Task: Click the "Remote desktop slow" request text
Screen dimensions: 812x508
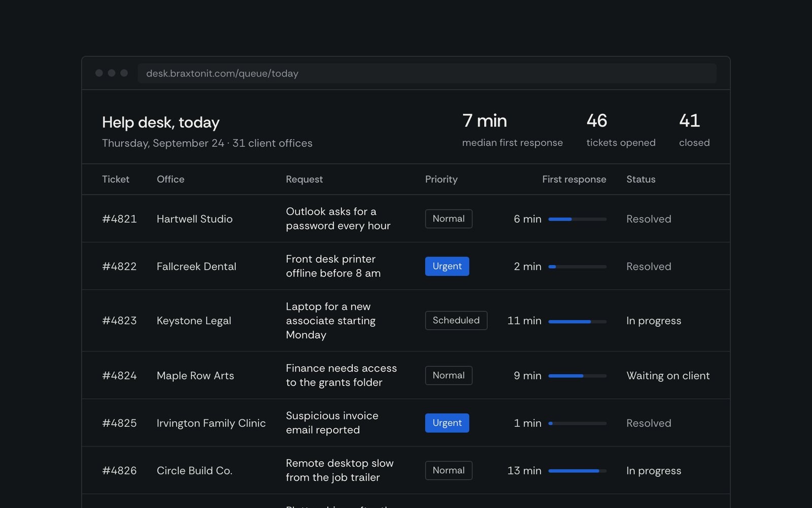Action: [340, 470]
